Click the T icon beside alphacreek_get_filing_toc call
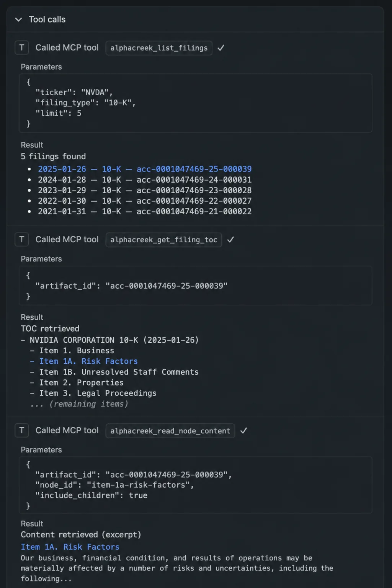Screen dimensions: 392x588 pos(22,240)
